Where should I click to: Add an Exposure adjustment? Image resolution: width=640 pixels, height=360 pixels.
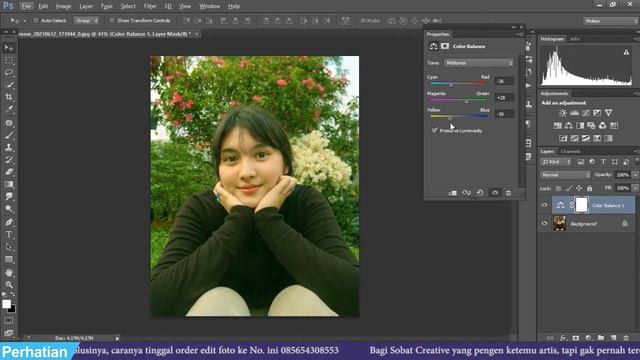597,113
